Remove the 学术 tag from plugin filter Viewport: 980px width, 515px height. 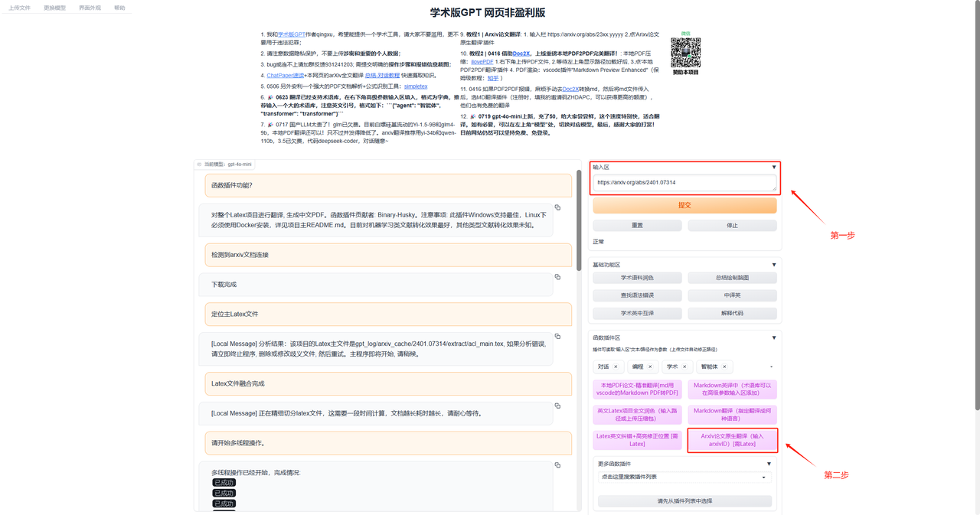point(684,367)
